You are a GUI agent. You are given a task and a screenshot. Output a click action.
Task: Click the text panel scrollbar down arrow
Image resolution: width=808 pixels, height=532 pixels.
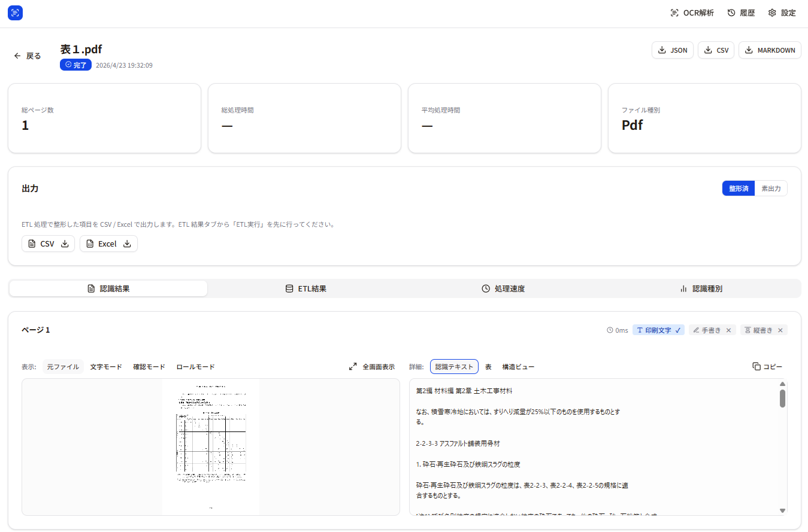point(782,510)
